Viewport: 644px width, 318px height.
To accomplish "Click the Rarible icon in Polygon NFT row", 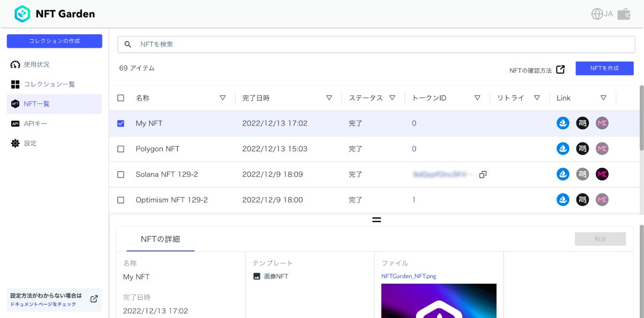I will (582, 149).
